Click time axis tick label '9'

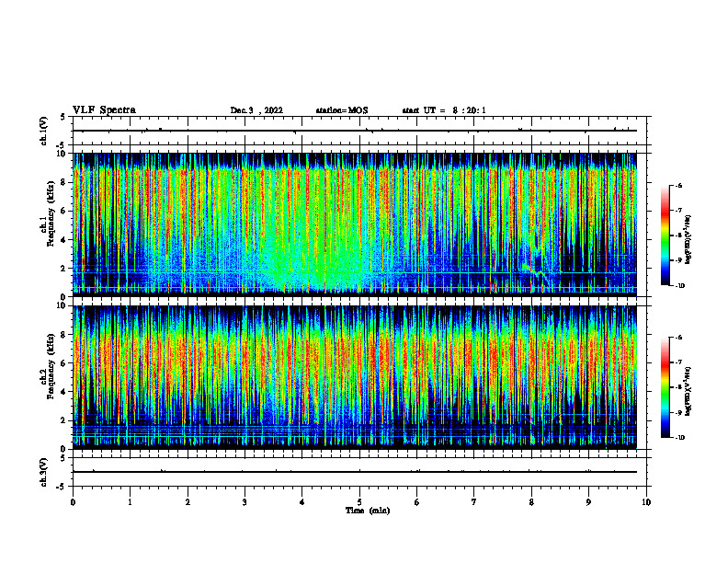[x=588, y=502]
